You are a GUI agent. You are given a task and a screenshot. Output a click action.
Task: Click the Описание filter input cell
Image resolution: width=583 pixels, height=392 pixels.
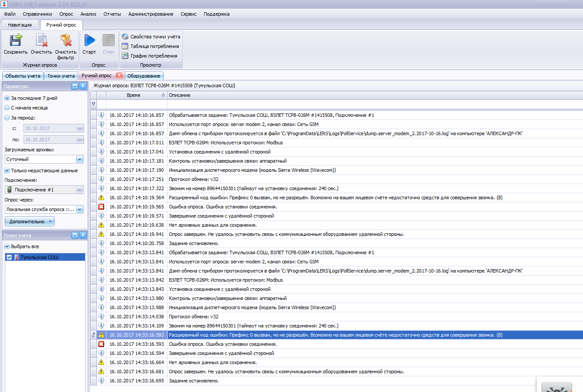pyautogui.click(x=375, y=104)
